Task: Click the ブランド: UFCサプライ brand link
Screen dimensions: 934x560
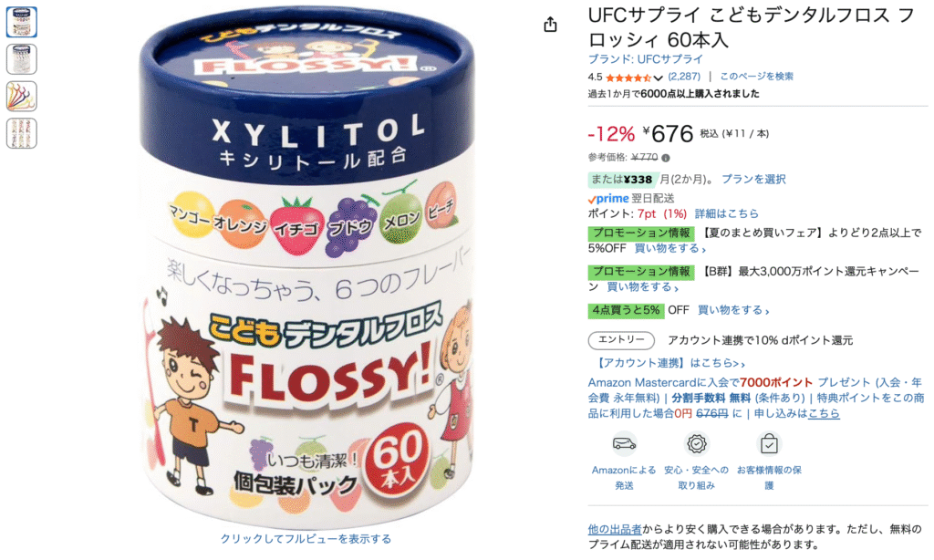Action: tap(645, 59)
